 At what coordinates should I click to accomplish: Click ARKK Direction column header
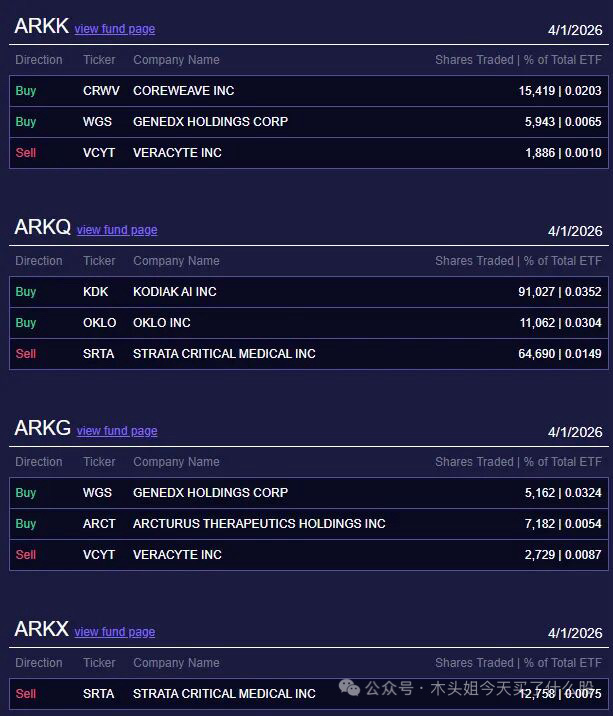tap(39, 60)
